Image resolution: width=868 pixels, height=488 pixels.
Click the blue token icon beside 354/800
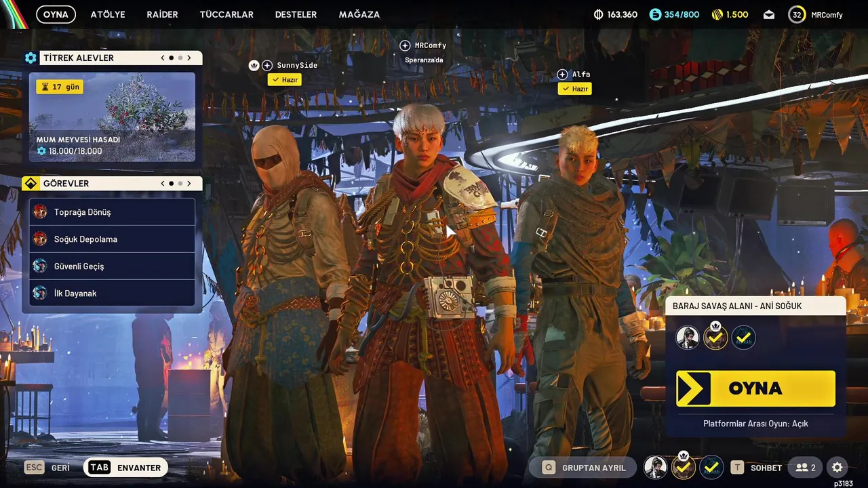point(655,14)
